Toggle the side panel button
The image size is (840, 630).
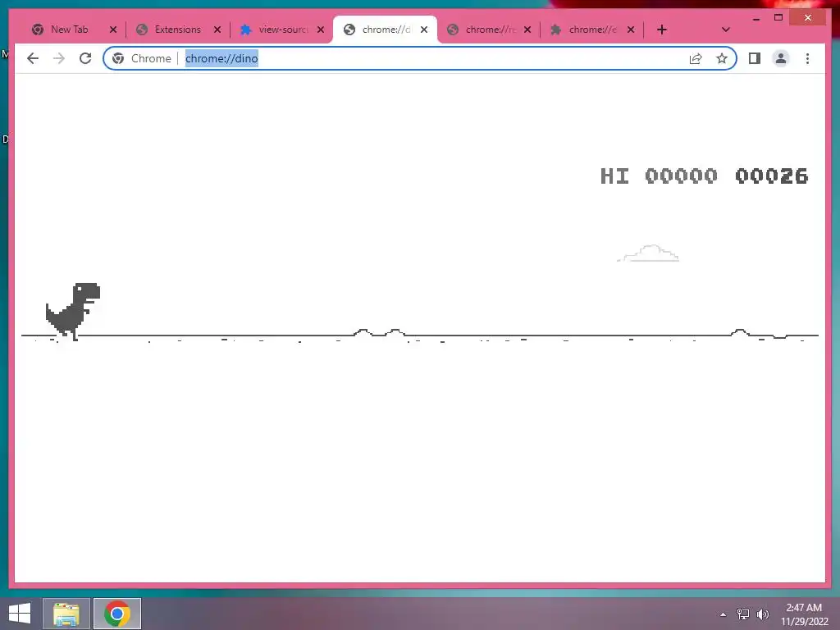[755, 58]
